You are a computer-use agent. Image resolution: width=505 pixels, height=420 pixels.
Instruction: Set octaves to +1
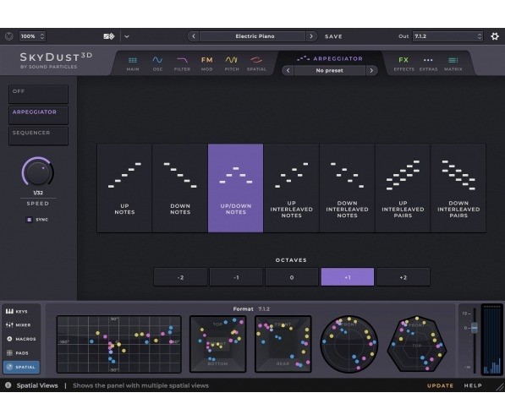[348, 277]
